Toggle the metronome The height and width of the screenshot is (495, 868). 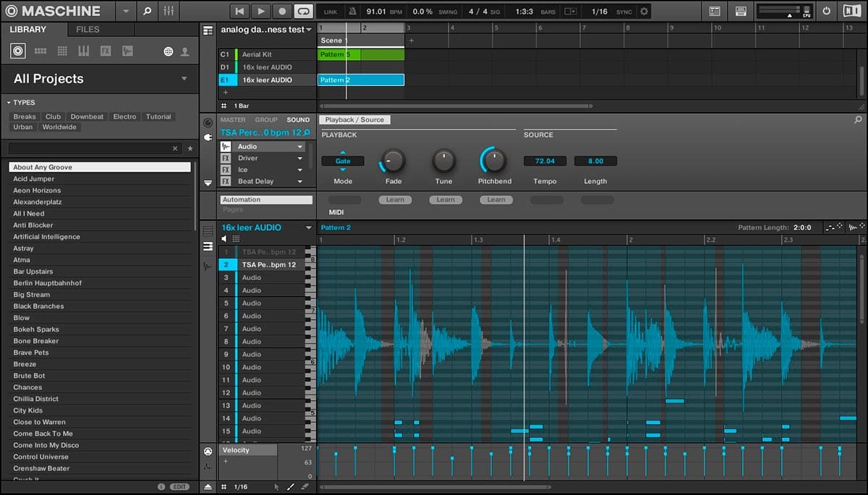pyautogui.click(x=352, y=12)
